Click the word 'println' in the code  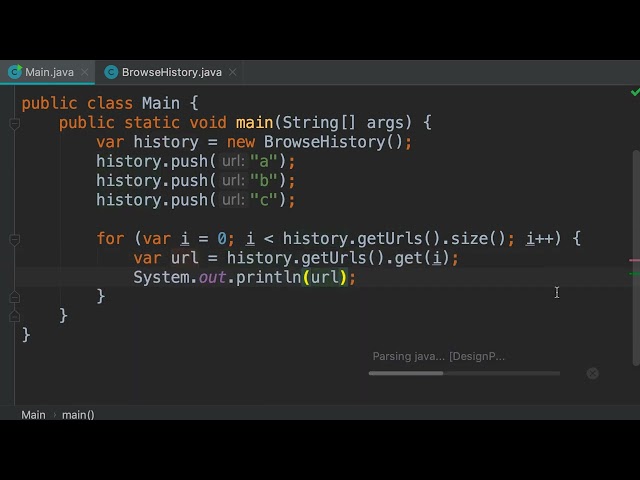coord(269,278)
